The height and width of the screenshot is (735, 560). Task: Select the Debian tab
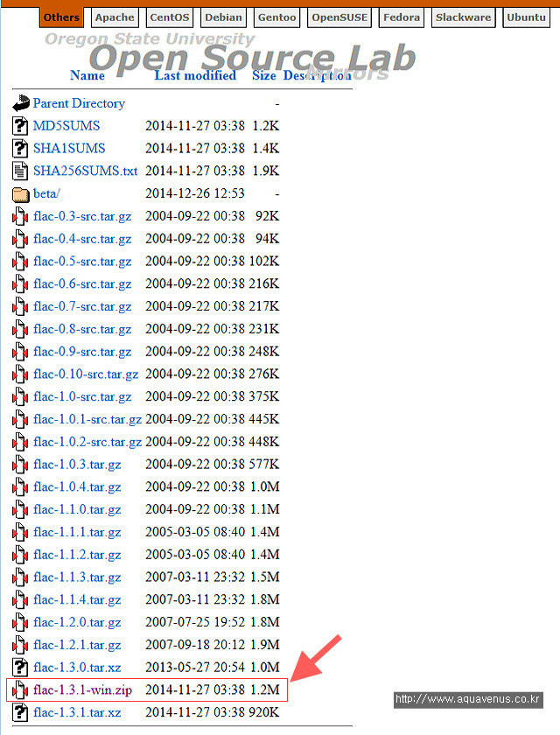coord(223,17)
